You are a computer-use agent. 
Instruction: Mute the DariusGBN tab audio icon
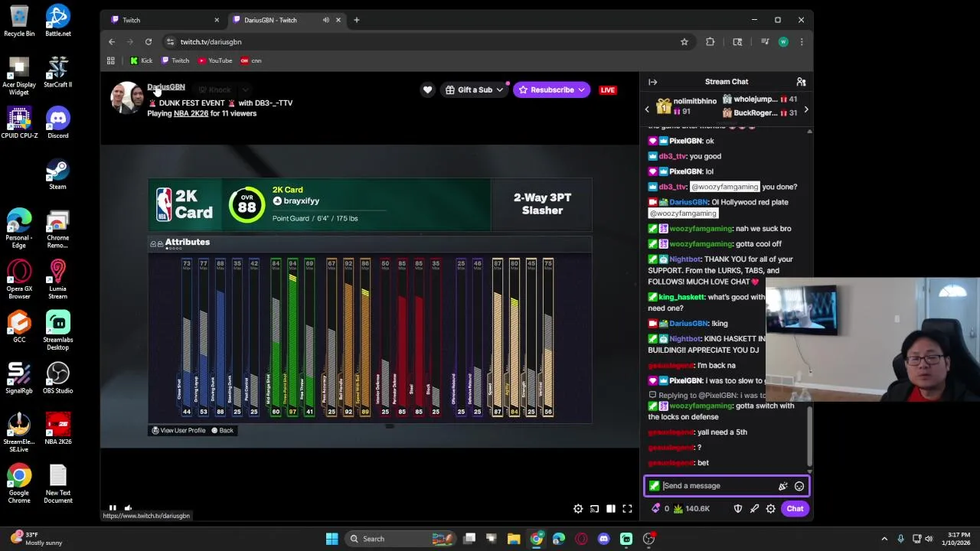326,20
